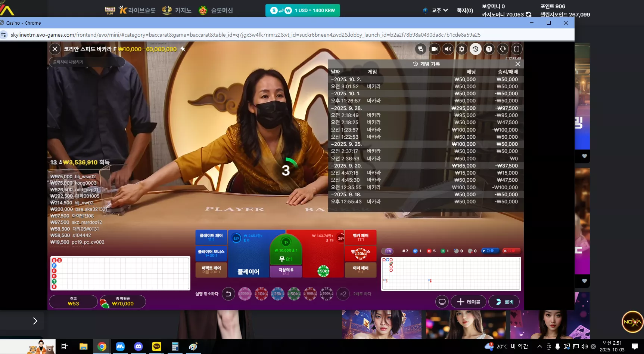Click the B banker-next prediction pill
The image size is (644, 354).
tap(511, 251)
